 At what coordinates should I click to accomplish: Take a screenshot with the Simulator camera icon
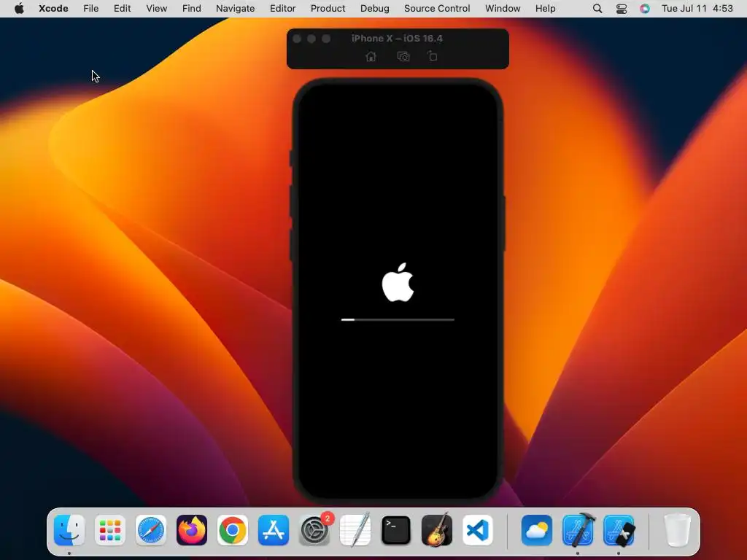click(403, 57)
